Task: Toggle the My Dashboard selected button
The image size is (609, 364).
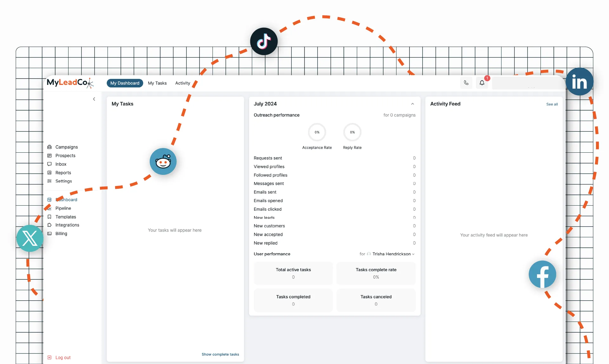Action: click(124, 83)
